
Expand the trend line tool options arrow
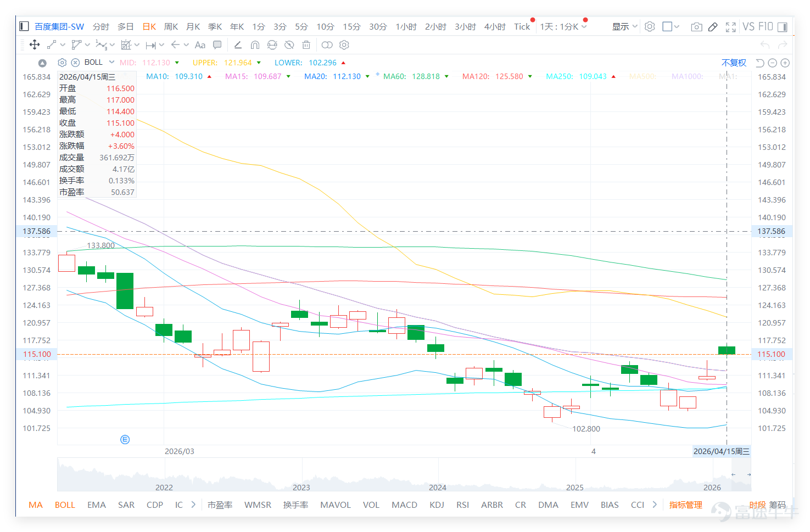point(63,45)
